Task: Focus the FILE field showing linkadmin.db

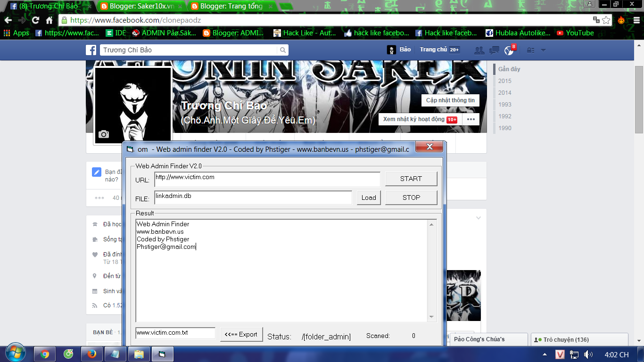Action: point(253,197)
